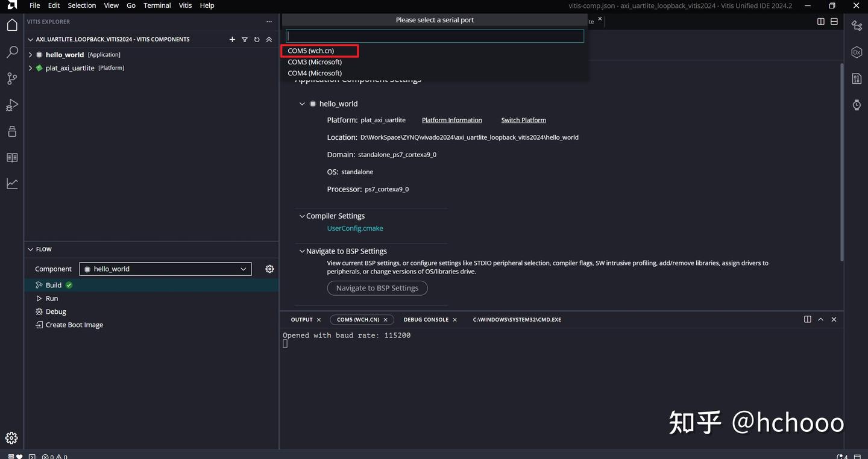The width and height of the screenshot is (868, 459).
Task: Close the OUTPUT panel tab
Action: (319, 320)
